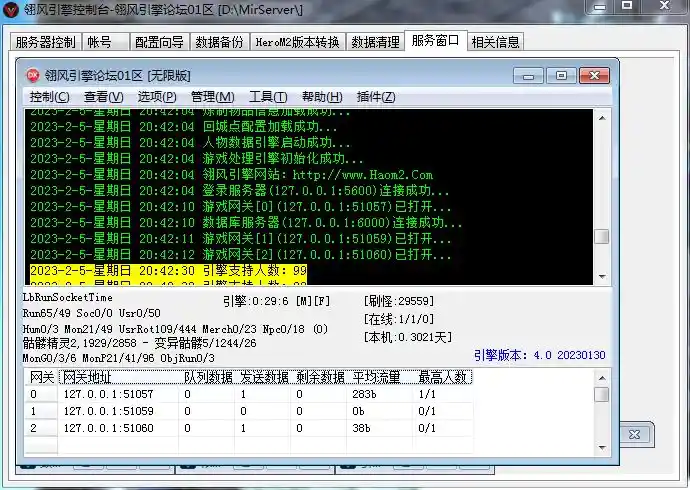This screenshot has width=690, height=490.
Task: Open the 相关信息 tab
Action: (x=495, y=42)
